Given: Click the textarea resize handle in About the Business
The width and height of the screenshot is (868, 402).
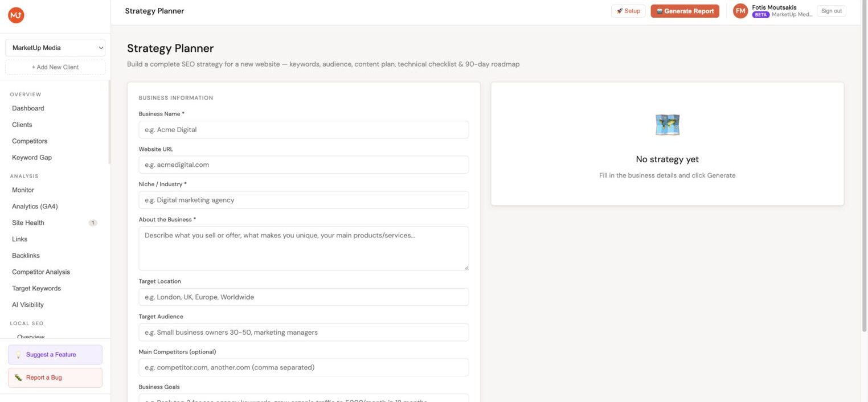Looking at the screenshot, I should point(465,267).
